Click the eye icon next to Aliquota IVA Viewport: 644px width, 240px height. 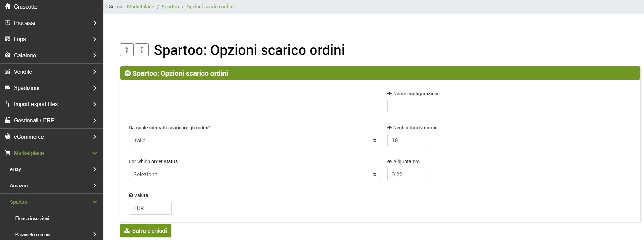coord(389,161)
